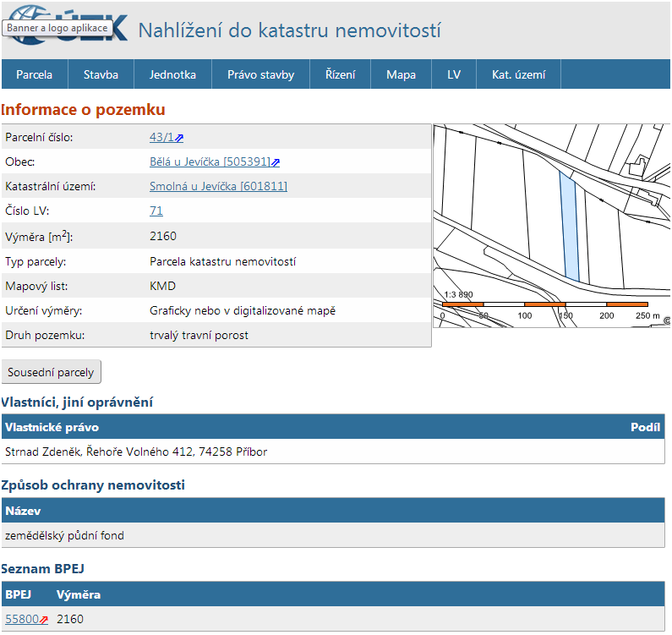This screenshot has width=672, height=635.
Task: Select the Právo stavby tab
Action: pos(260,74)
